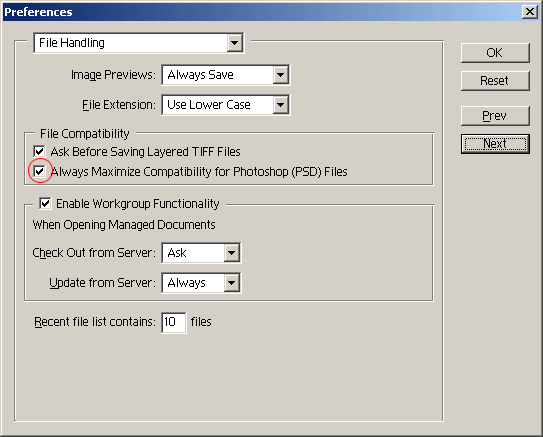Screen dimensions: 543x437
Task: Click the Always Save preview option text
Action: coord(201,75)
